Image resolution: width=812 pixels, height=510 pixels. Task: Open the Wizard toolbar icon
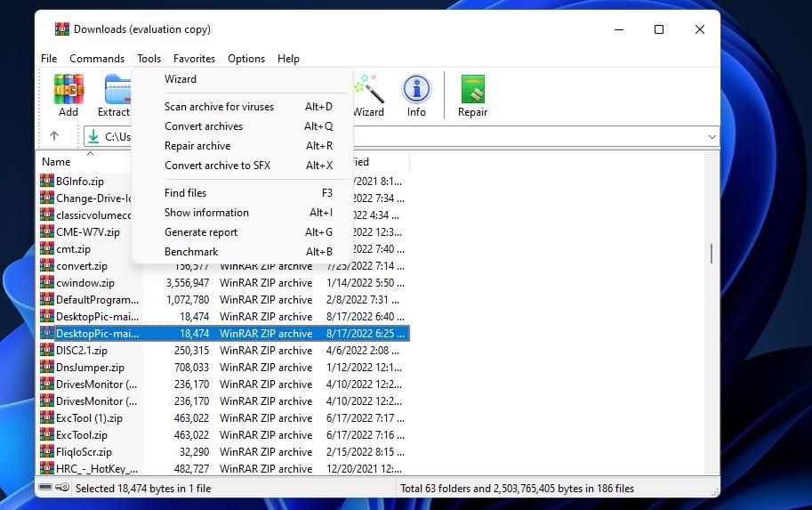[x=369, y=95]
